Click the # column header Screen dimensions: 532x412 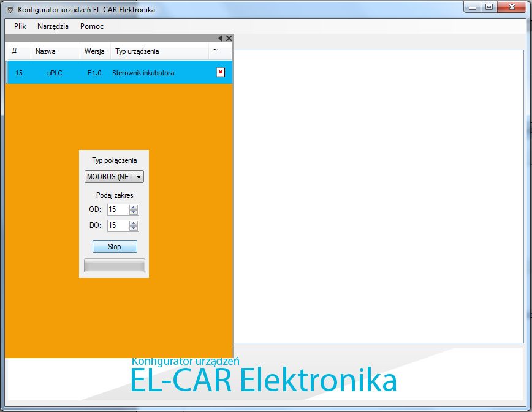pos(18,51)
